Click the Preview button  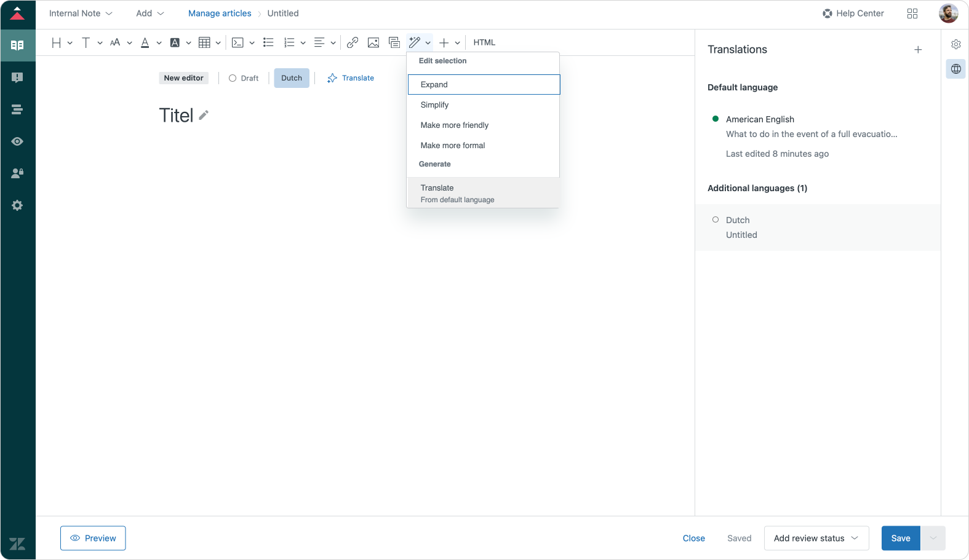tap(93, 538)
